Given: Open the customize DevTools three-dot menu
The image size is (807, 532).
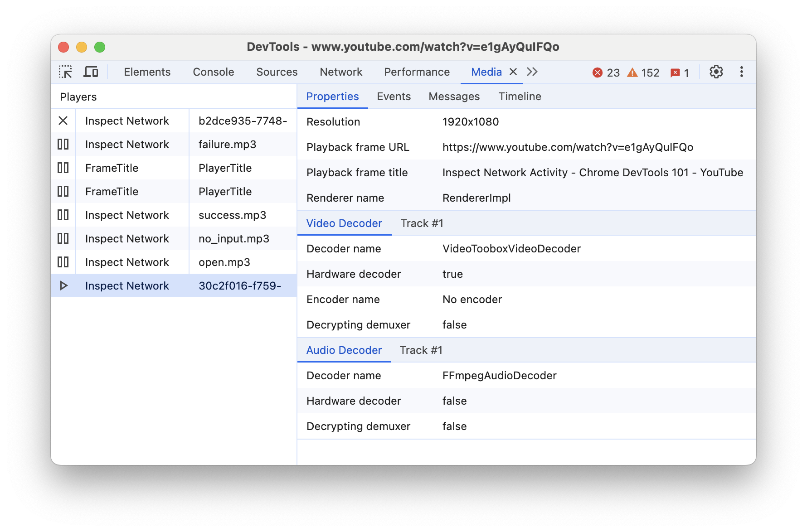Looking at the screenshot, I should click(742, 72).
